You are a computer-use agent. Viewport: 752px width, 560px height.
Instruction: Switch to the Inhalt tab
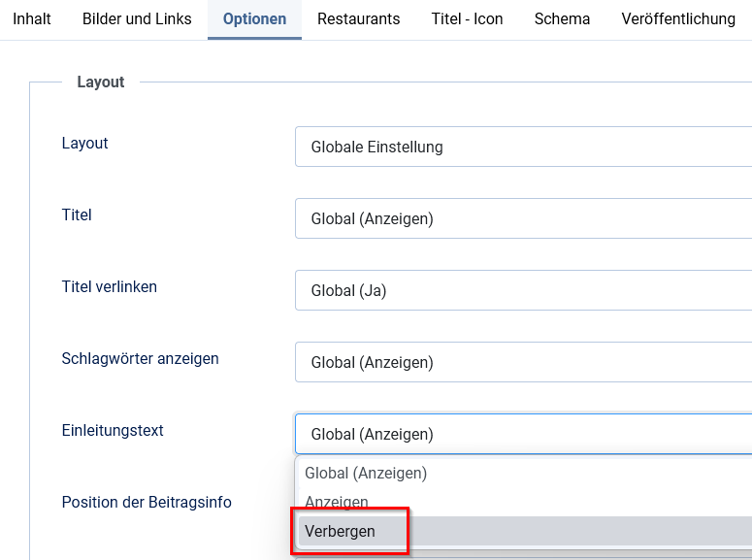32,19
